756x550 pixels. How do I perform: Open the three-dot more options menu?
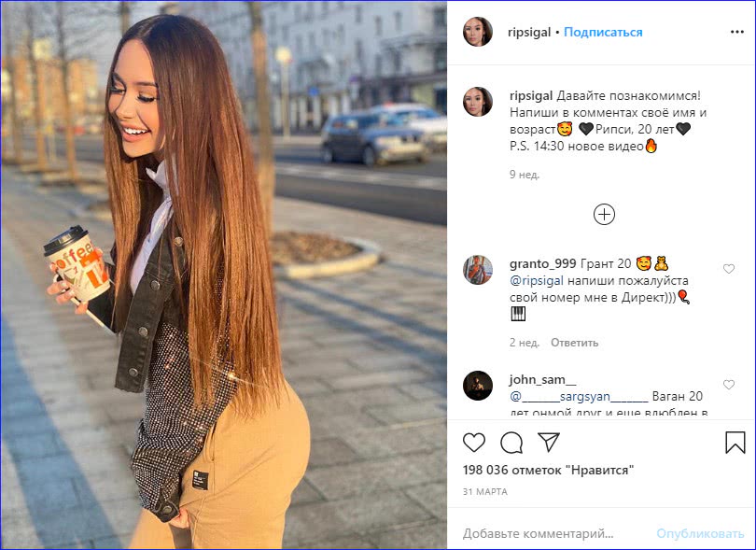coord(736,32)
